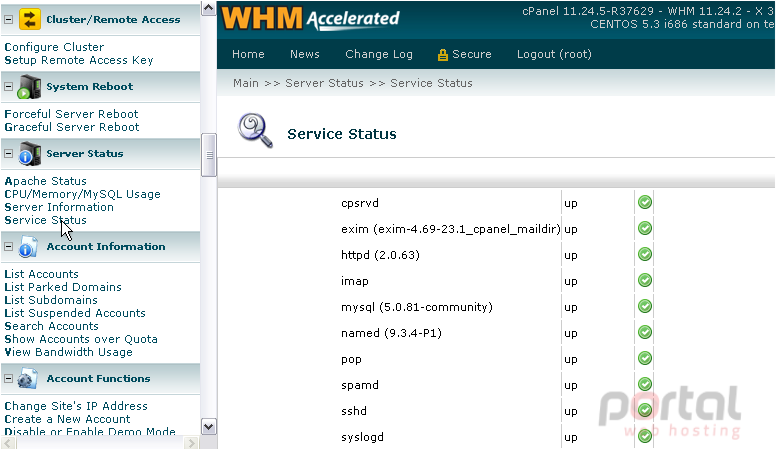Click the 'up' status for imap

pyautogui.click(x=571, y=282)
